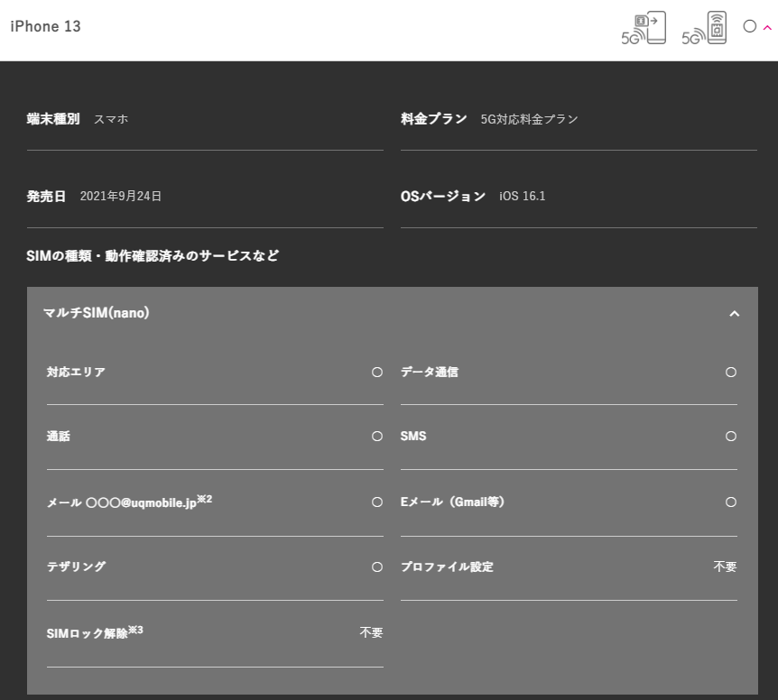Click the 不要 value for SIMロック解除
The image size is (778, 700).
click(371, 632)
